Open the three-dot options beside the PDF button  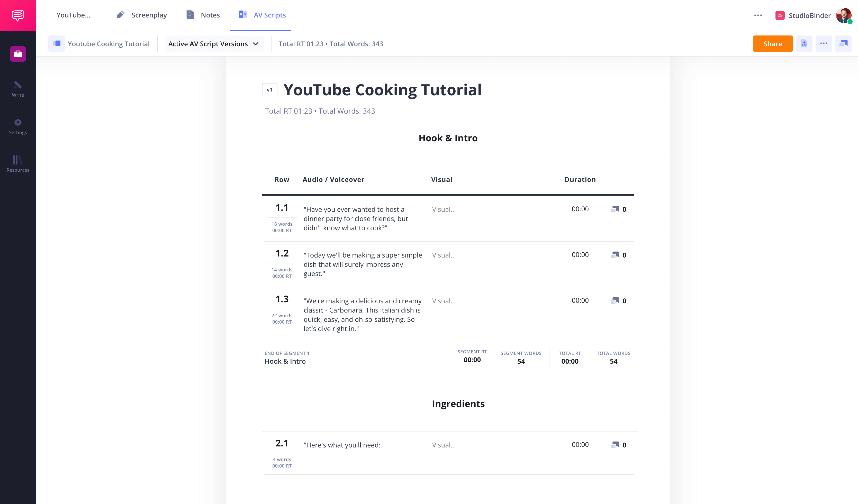[823, 43]
